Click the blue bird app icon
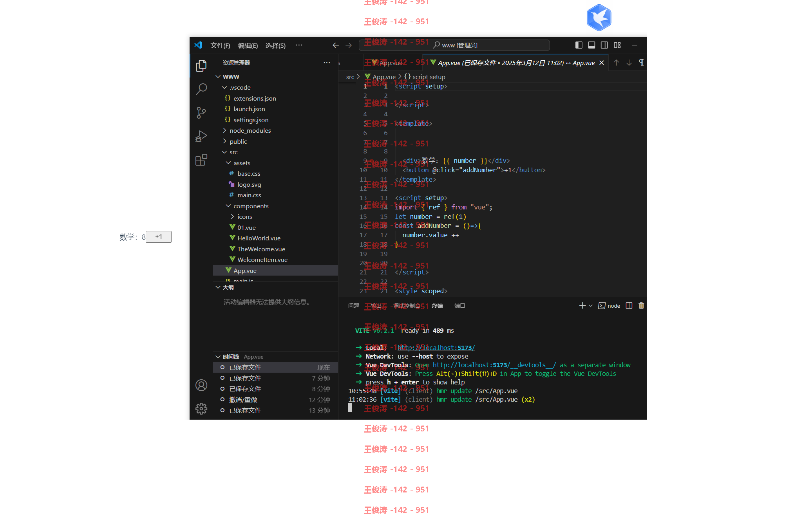 coord(599,18)
